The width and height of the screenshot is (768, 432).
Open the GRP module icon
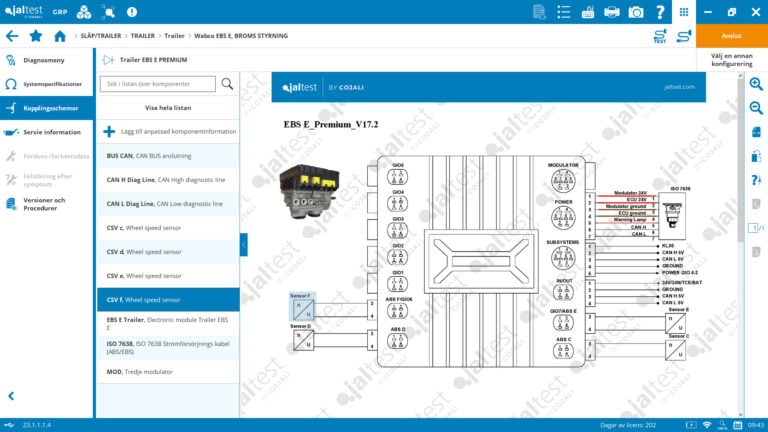[60, 12]
